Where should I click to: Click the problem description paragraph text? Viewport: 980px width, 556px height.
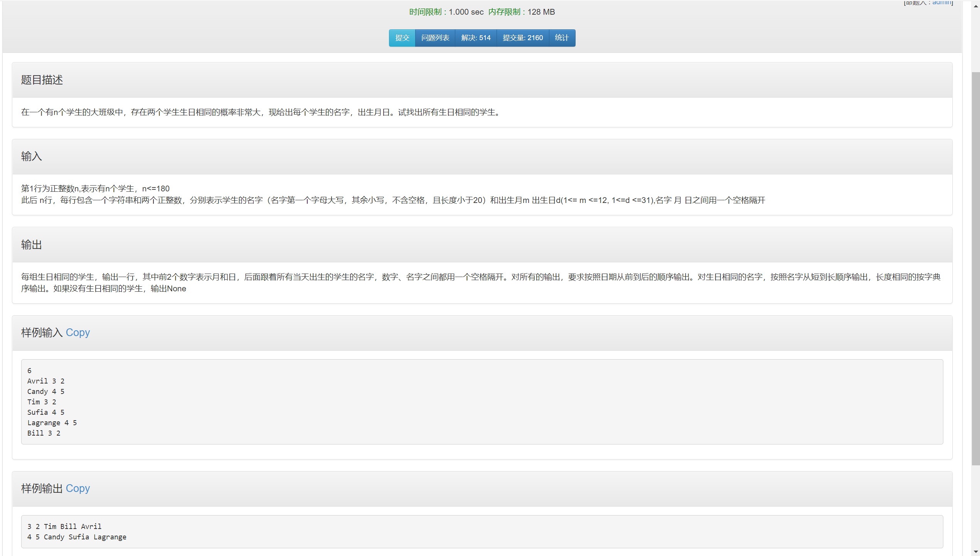click(x=261, y=112)
